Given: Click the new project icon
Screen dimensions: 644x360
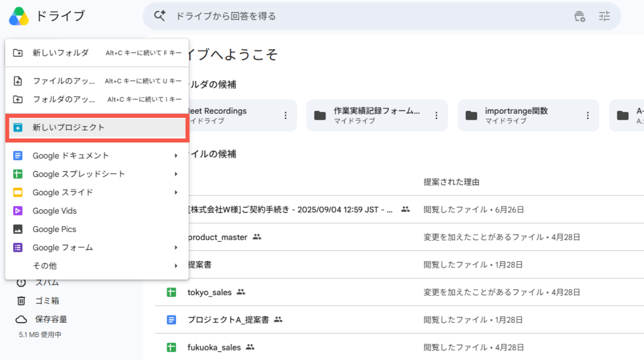Looking at the screenshot, I should pos(18,127).
